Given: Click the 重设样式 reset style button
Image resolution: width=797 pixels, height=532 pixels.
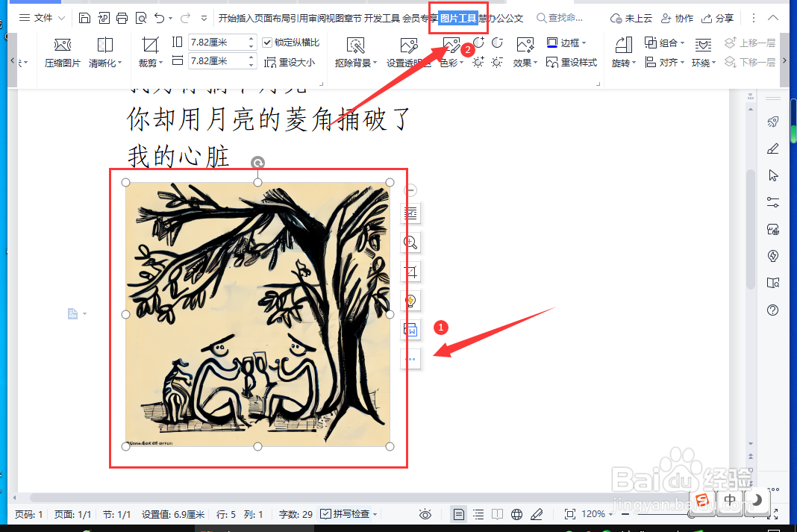Looking at the screenshot, I should click(x=572, y=63).
